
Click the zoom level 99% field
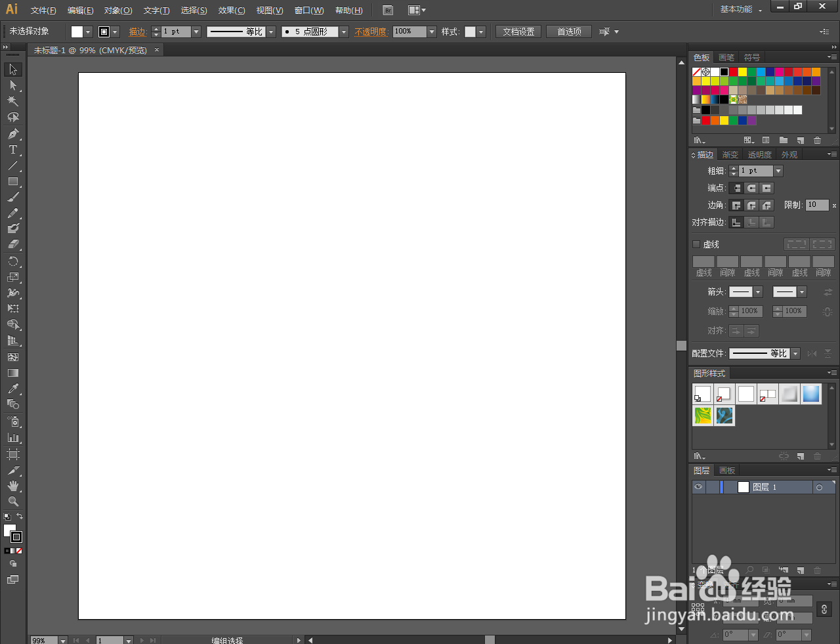tap(44, 640)
